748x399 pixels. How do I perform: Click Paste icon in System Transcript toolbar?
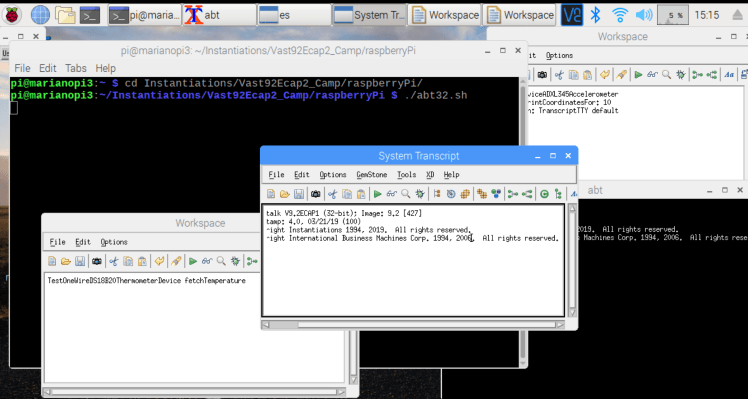(x=361, y=194)
